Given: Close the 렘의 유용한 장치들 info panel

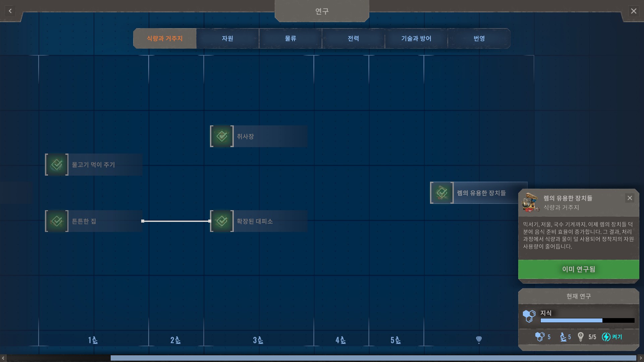Looking at the screenshot, I should (x=630, y=198).
